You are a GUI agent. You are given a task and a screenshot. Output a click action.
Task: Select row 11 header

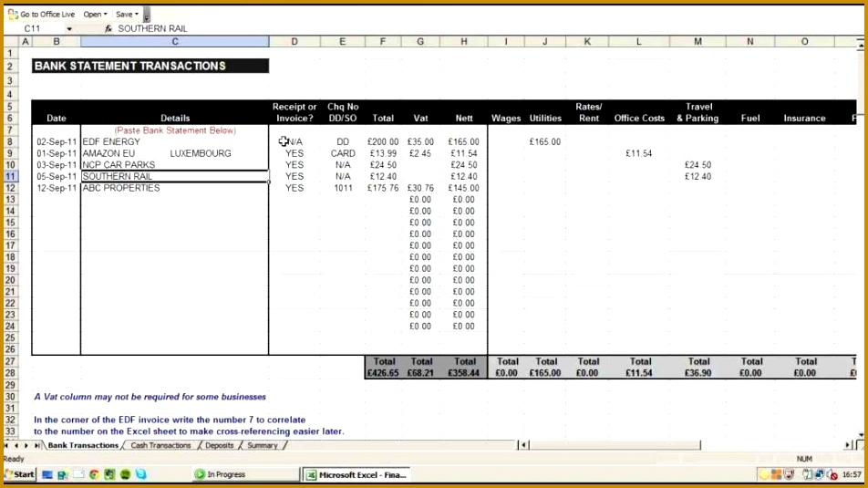click(x=11, y=177)
